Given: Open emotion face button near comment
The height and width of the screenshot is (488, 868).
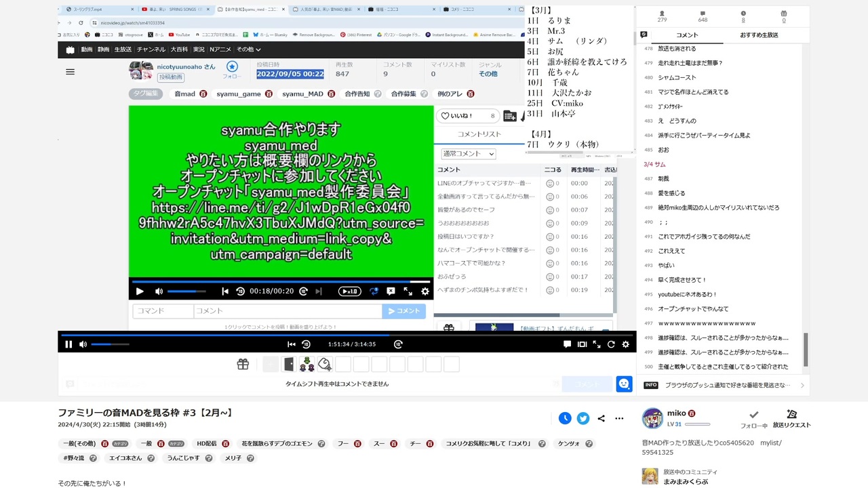Looking at the screenshot, I should pyautogui.click(x=624, y=384).
